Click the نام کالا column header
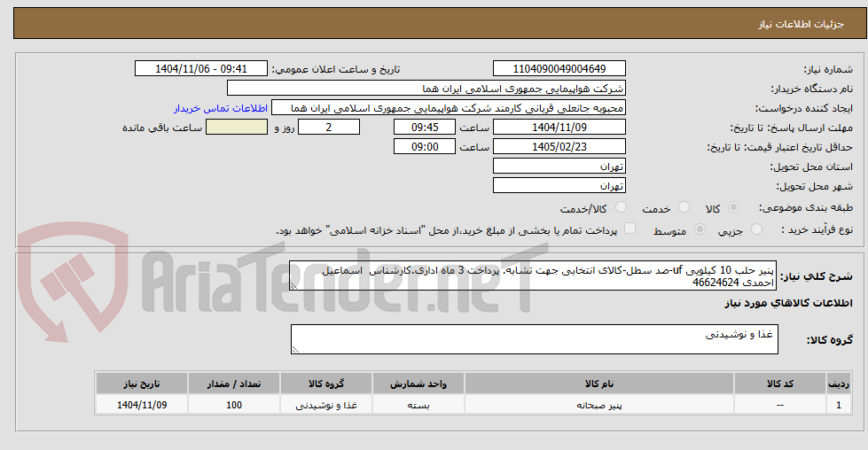This screenshot has height=450, width=868. tap(599, 384)
